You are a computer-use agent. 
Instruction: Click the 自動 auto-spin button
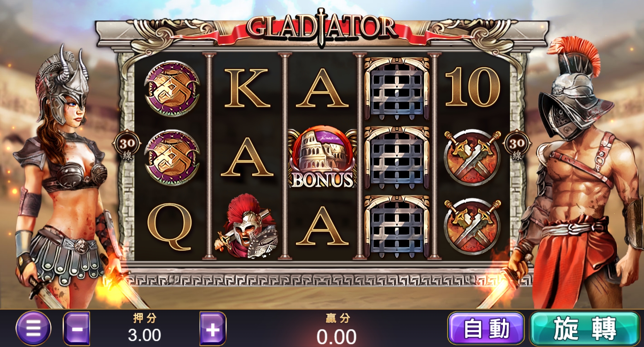click(486, 328)
